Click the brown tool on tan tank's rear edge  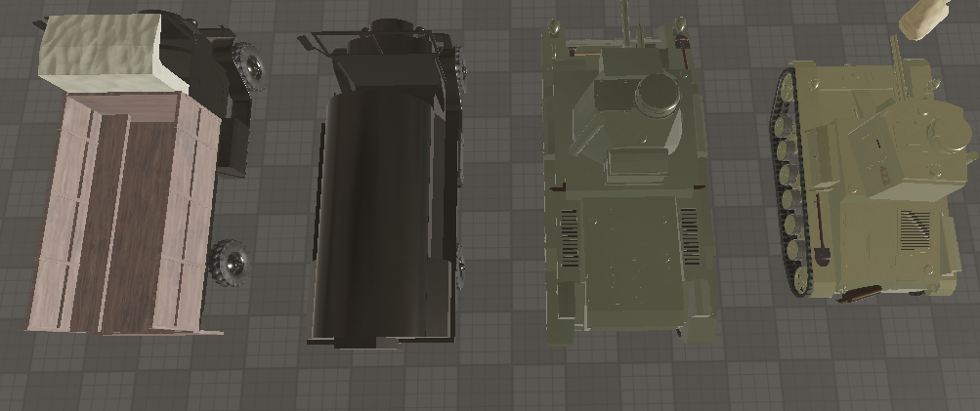tap(860, 291)
